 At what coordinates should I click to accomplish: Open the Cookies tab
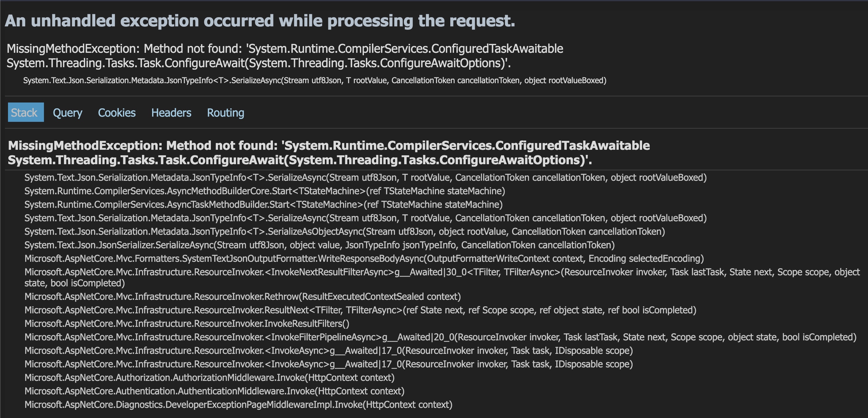116,112
